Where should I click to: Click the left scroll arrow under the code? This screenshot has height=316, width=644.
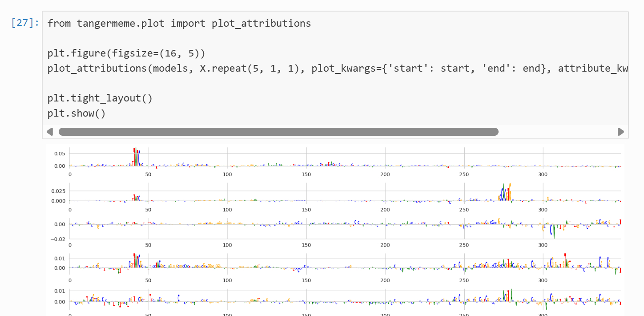pyautogui.click(x=50, y=132)
